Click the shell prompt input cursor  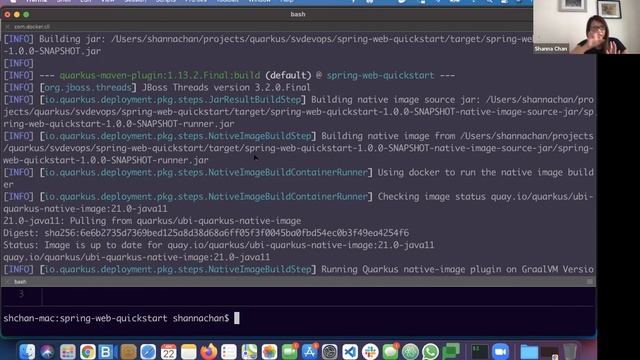click(237, 318)
